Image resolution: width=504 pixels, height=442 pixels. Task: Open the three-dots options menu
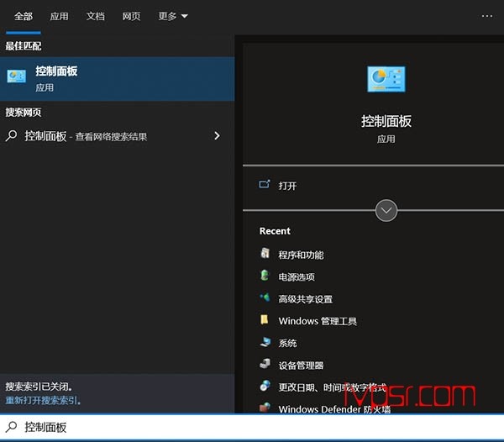486,16
